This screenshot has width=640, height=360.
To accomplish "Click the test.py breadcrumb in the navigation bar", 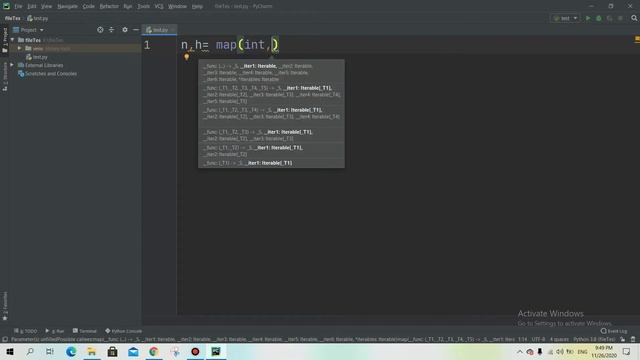I will [x=38, y=18].
